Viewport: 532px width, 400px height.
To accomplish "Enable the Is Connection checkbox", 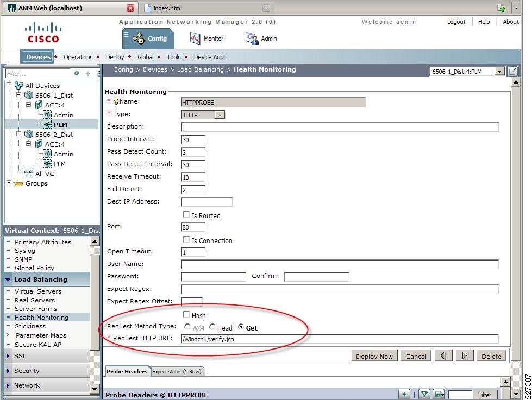I will click(x=186, y=240).
